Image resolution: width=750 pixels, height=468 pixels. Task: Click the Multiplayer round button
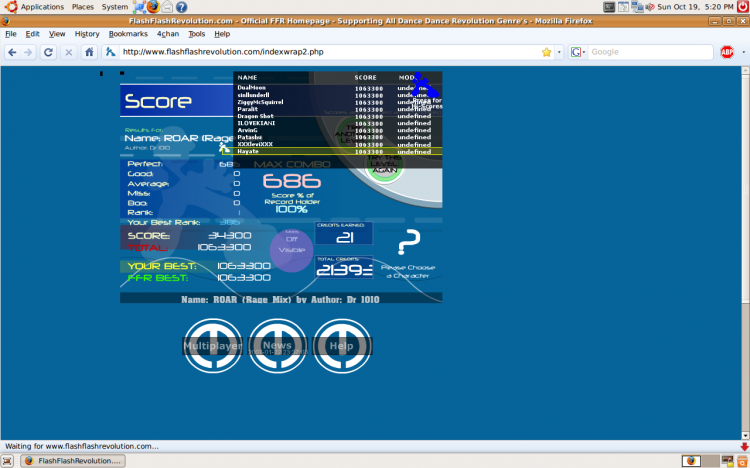coord(212,346)
